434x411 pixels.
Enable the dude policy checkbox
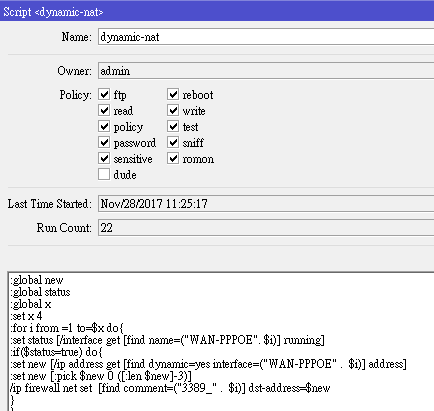104,174
